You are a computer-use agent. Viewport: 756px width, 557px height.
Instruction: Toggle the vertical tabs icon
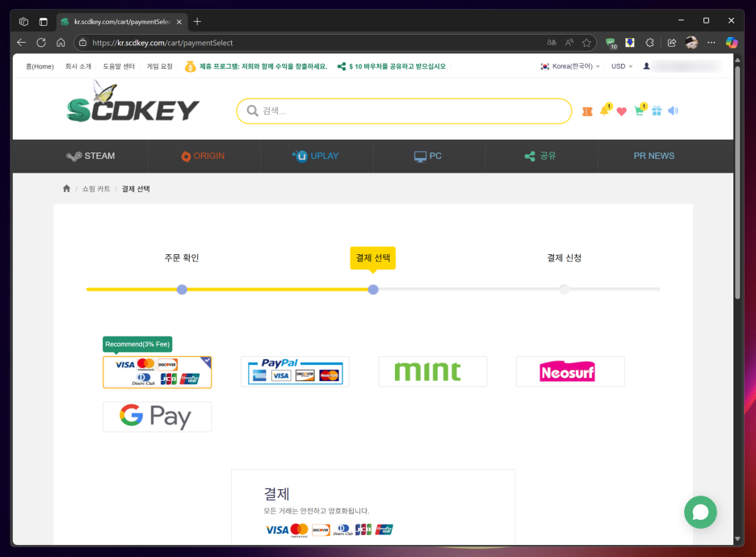point(44,22)
